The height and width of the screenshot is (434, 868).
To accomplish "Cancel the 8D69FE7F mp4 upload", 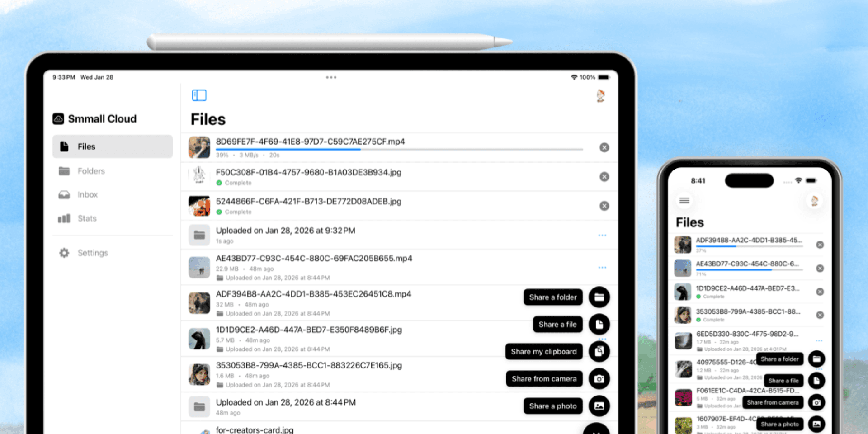I will click(604, 147).
